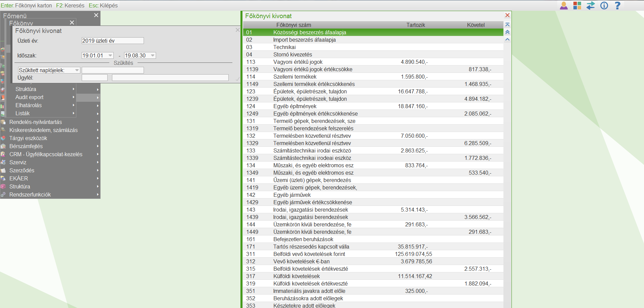The height and width of the screenshot is (308, 644).
Task: Click the Enter: Főkönyvi karton shortcut
Action: coord(26,5)
